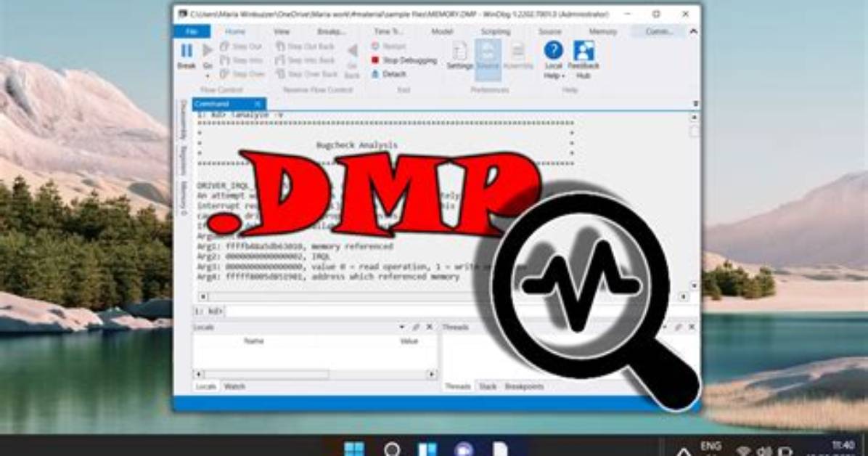Open the File menu tab
The height and width of the screenshot is (456, 868).
(192, 31)
